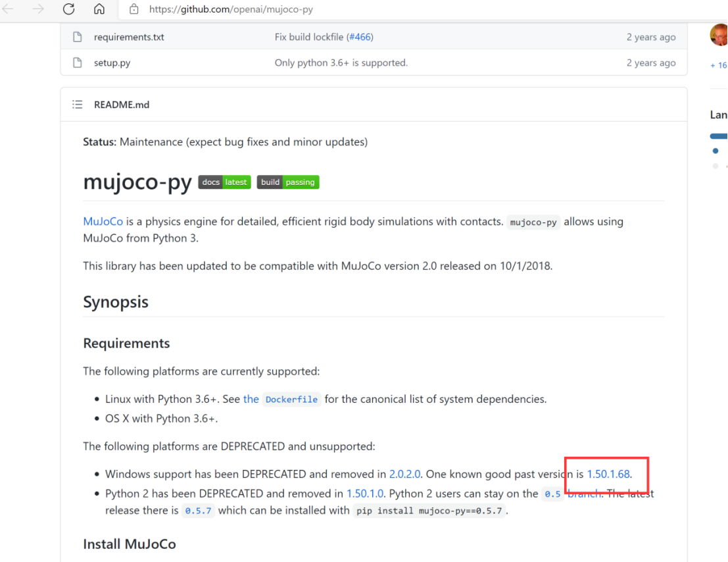Image resolution: width=728 pixels, height=562 pixels.
Task: Select the requirements.txt file icon
Action: (x=78, y=37)
